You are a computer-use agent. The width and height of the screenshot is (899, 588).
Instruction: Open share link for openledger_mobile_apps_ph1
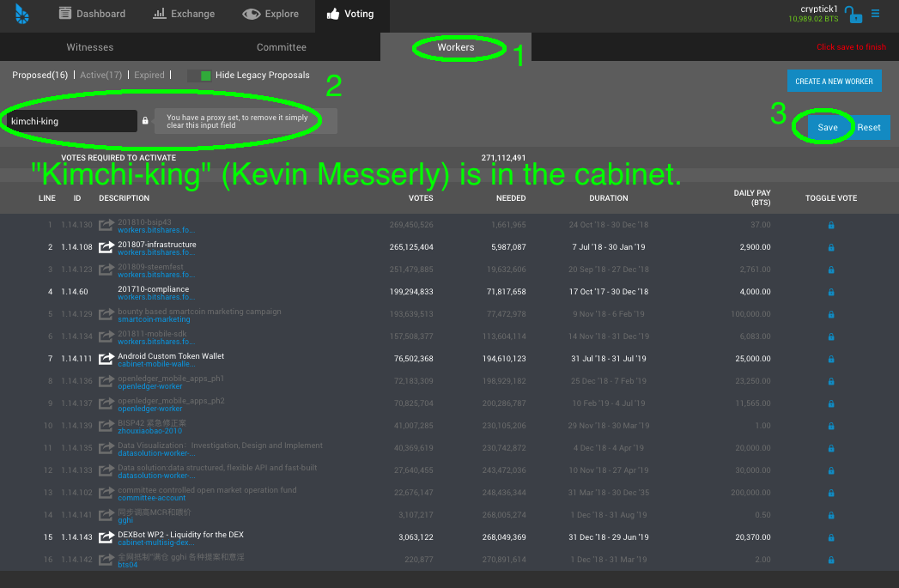pos(106,382)
